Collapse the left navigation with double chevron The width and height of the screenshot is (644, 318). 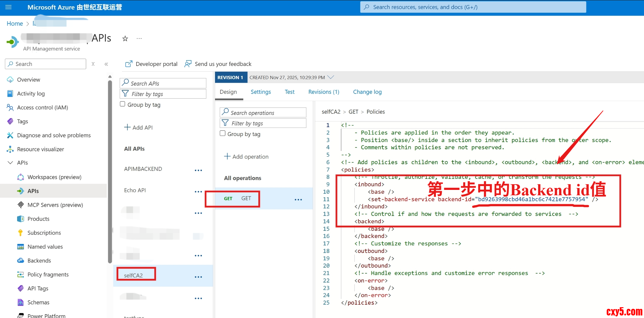[x=106, y=64]
